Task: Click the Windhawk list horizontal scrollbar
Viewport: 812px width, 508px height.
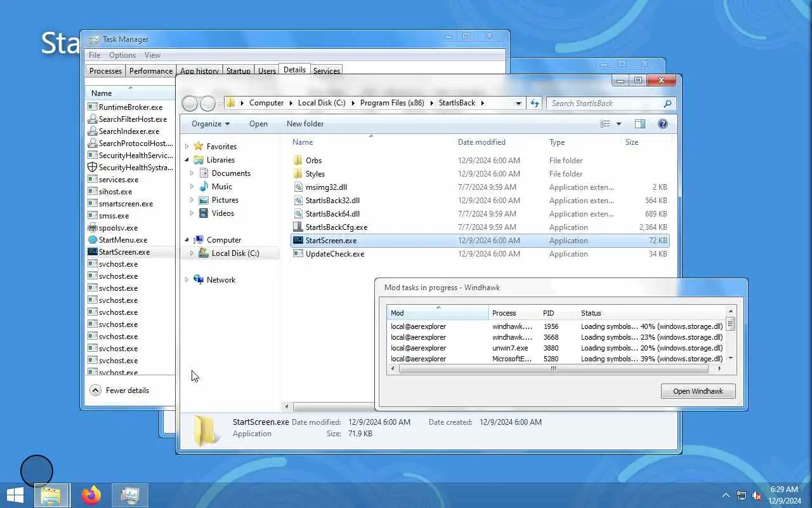Action: 553,368
